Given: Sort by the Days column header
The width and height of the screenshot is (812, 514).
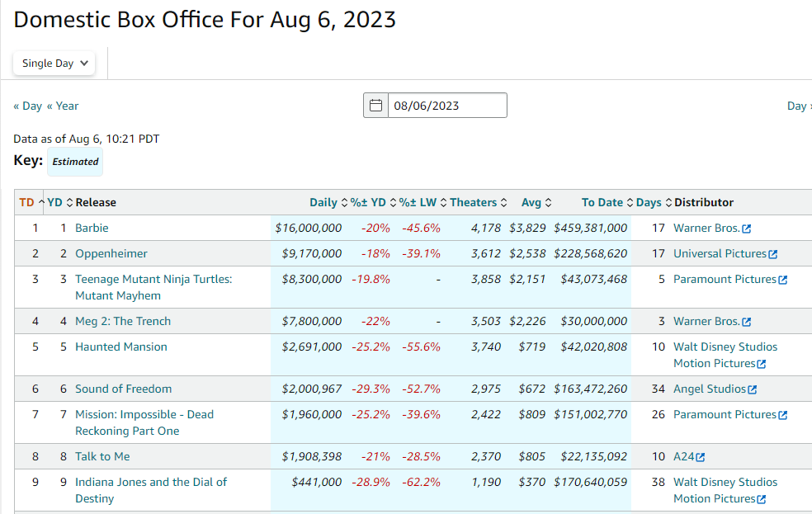Looking at the screenshot, I should [x=649, y=202].
